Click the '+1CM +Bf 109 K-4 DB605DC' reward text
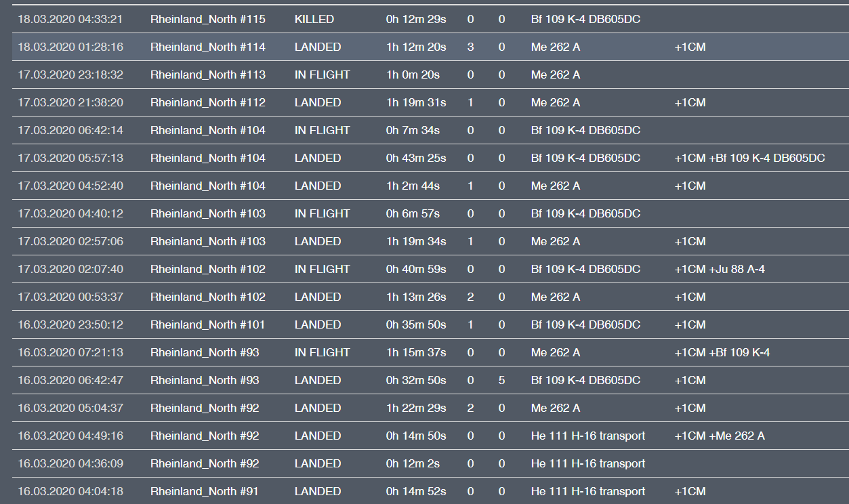Screen dimensions: 849x504 pyautogui.click(x=749, y=159)
